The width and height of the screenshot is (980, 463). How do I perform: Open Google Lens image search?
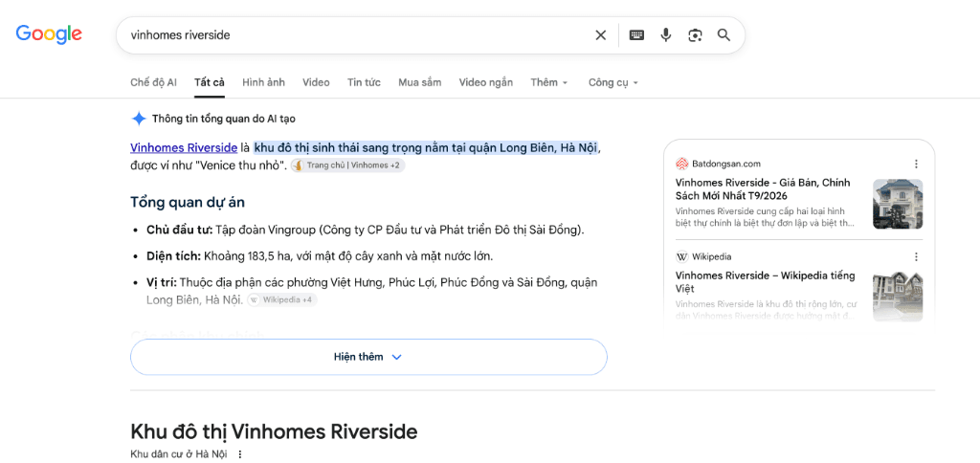[x=695, y=35]
